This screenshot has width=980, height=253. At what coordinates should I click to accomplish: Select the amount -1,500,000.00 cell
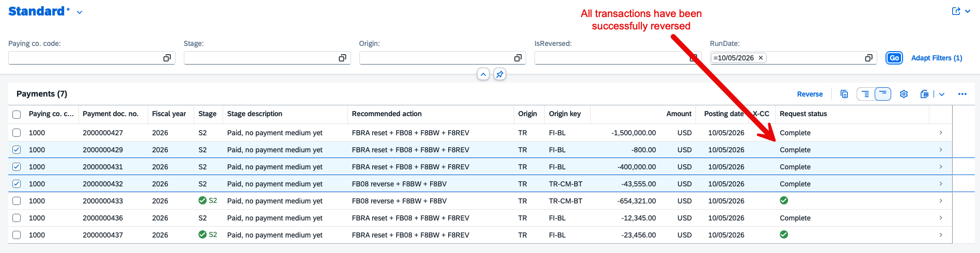tap(634, 133)
